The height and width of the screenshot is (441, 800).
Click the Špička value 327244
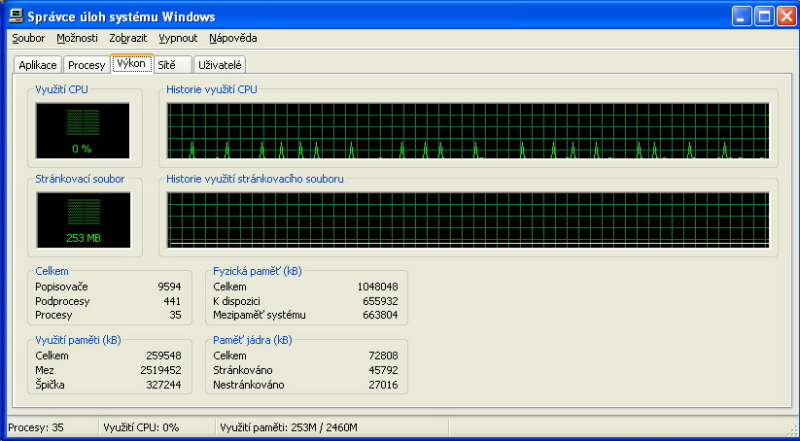[x=164, y=385]
